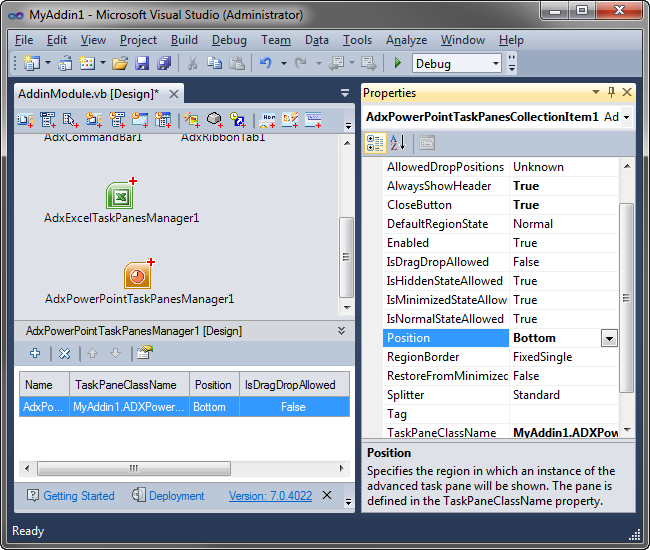Click the Cut scissors icon

coord(192,63)
